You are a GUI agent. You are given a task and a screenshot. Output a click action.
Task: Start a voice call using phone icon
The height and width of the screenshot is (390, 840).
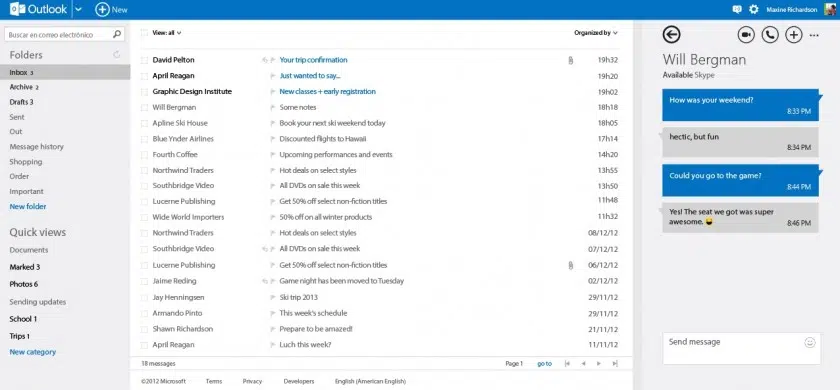point(770,35)
